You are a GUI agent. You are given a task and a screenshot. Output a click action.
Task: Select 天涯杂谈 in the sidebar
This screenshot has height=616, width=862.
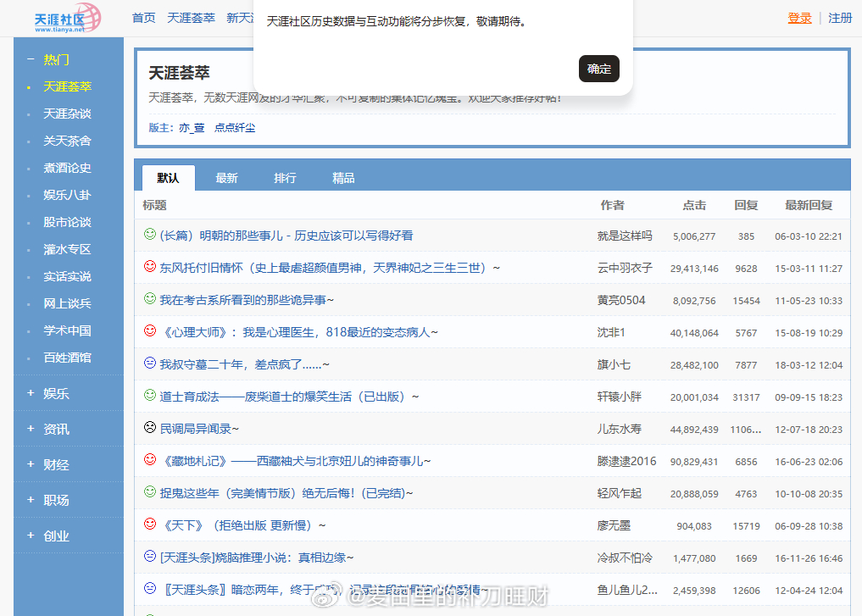[x=68, y=114]
